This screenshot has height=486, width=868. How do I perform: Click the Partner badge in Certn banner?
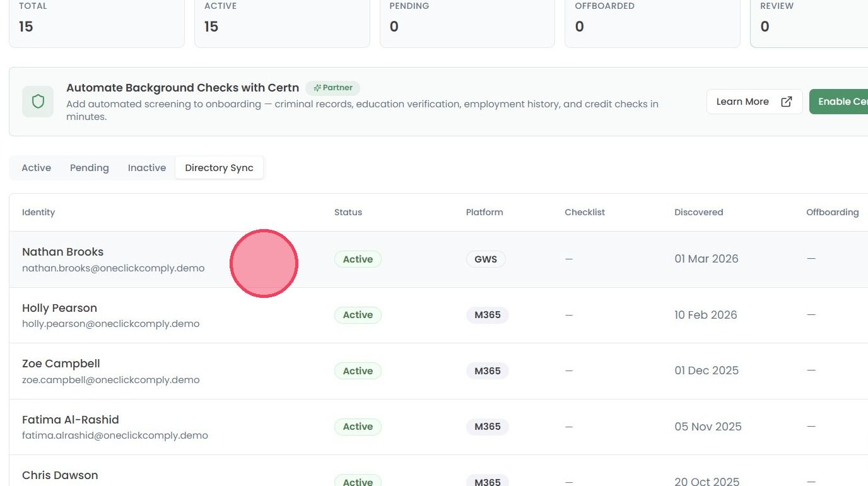tap(333, 88)
